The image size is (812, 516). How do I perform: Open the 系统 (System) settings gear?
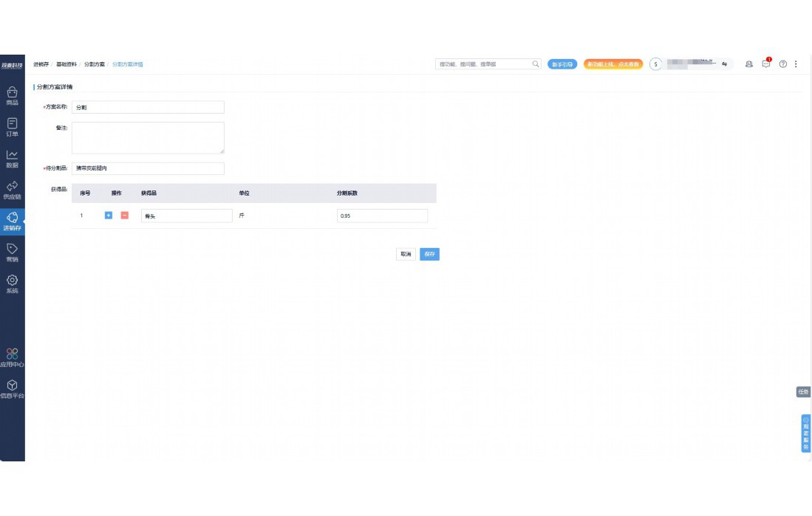click(12, 284)
